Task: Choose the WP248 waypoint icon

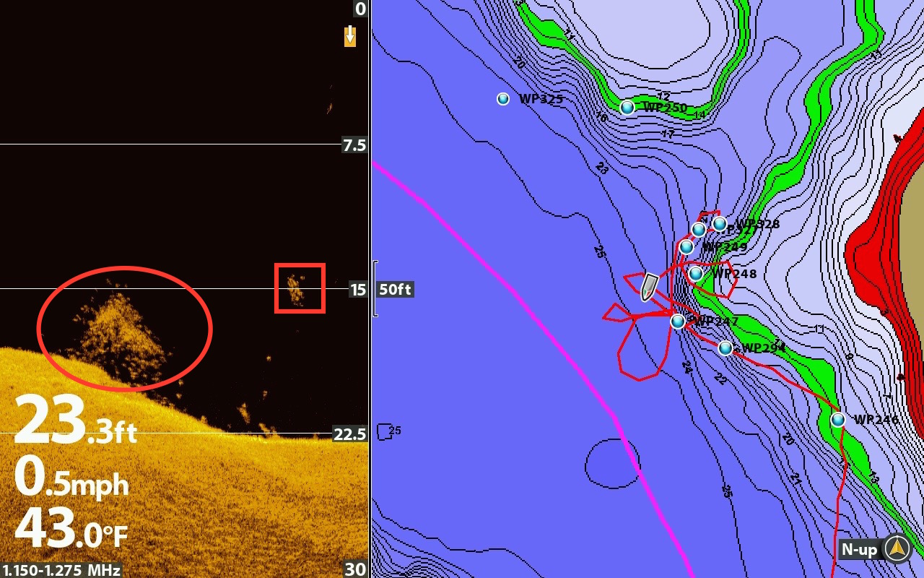Action: click(x=696, y=274)
